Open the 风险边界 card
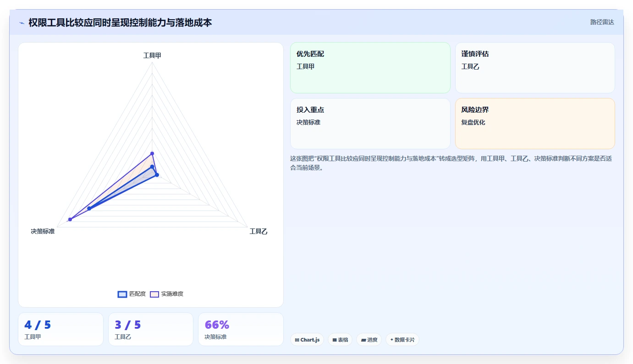This screenshot has width=633, height=364. pos(535,124)
